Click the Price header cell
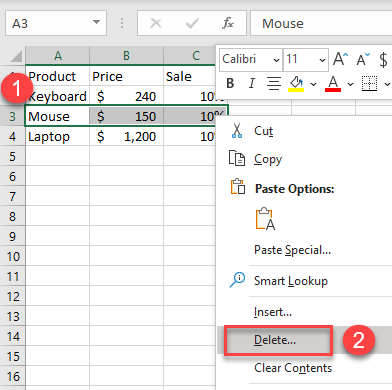This screenshot has width=392, height=390. tap(126, 76)
